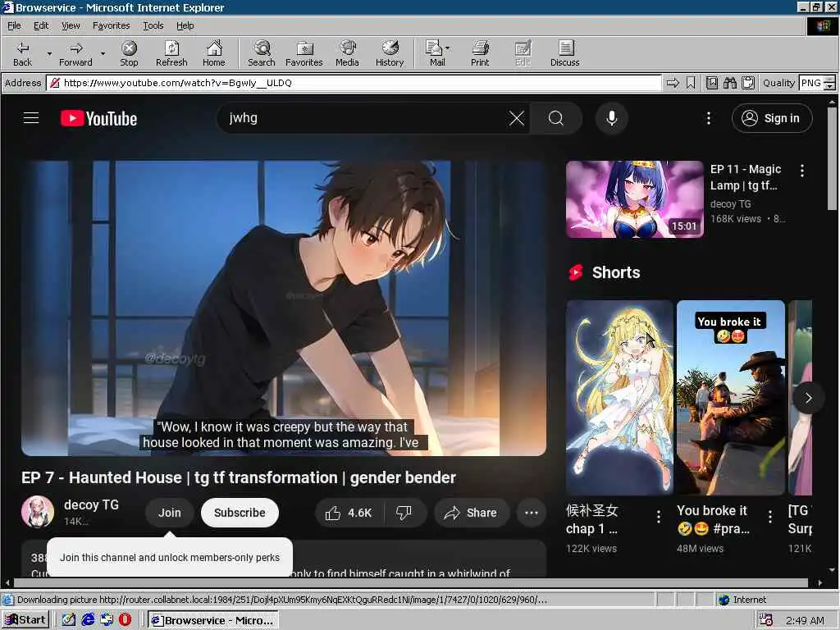Open You broke it Short thumbnail
840x630 pixels.
tap(731, 398)
